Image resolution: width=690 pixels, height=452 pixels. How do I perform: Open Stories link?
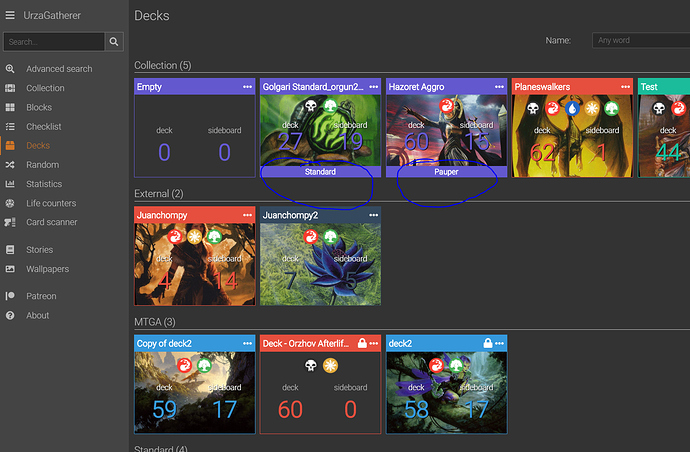pos(40,250)
